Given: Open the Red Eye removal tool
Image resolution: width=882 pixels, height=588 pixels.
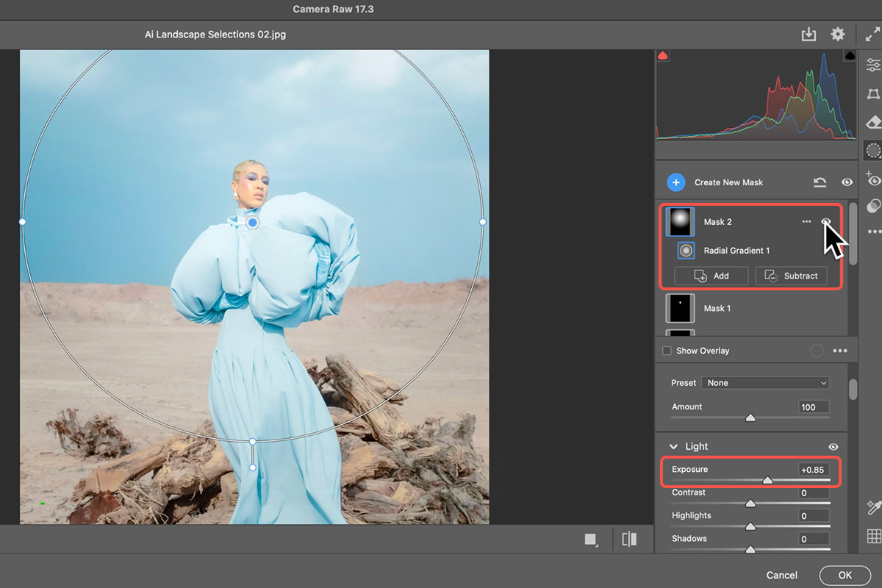Looking at the screenshot, I should (x=873, y=179).
